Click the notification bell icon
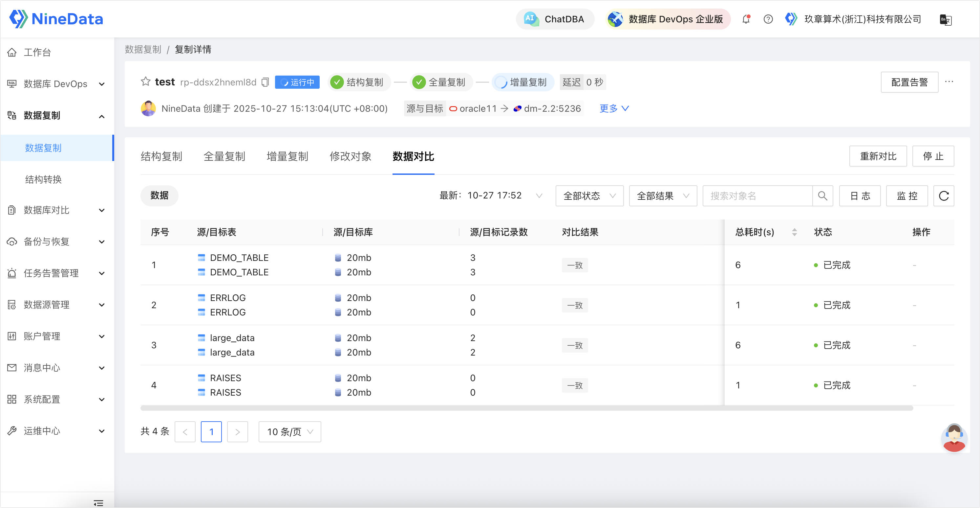Viewport: 980px width, 508px height. pos(746,19)
